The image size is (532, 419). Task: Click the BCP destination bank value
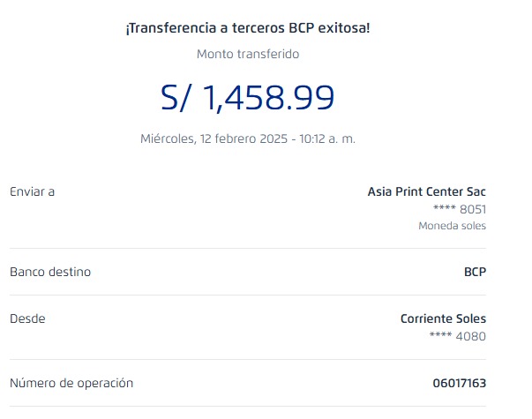tap(475, 272)
